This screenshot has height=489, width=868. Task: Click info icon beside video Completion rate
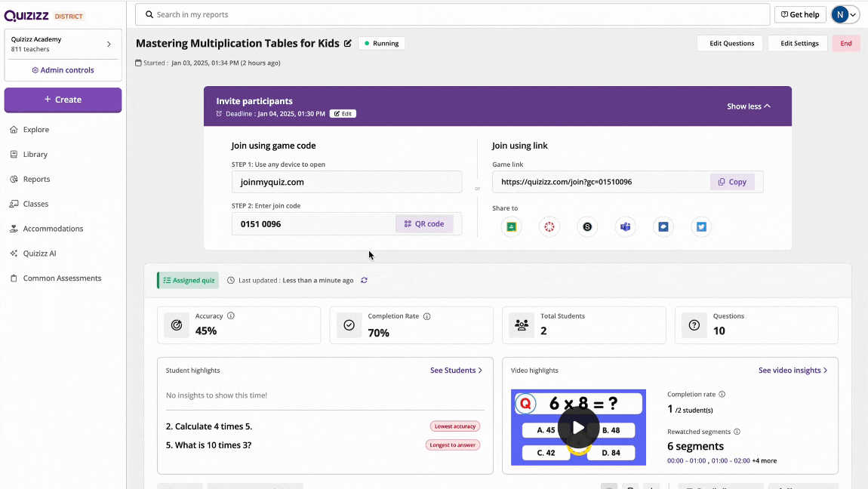[x=722, y=395]
